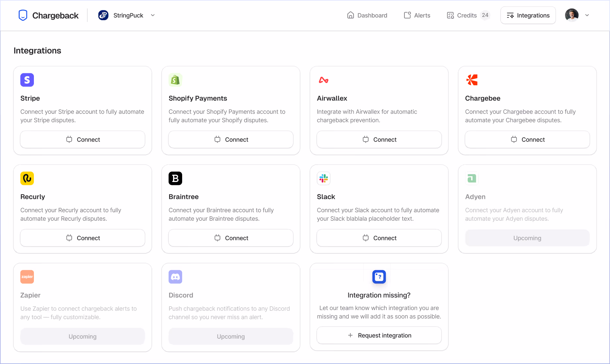Connect the Shopify Payments integration
Screen dimensions: 610x364
click(231, 139)
